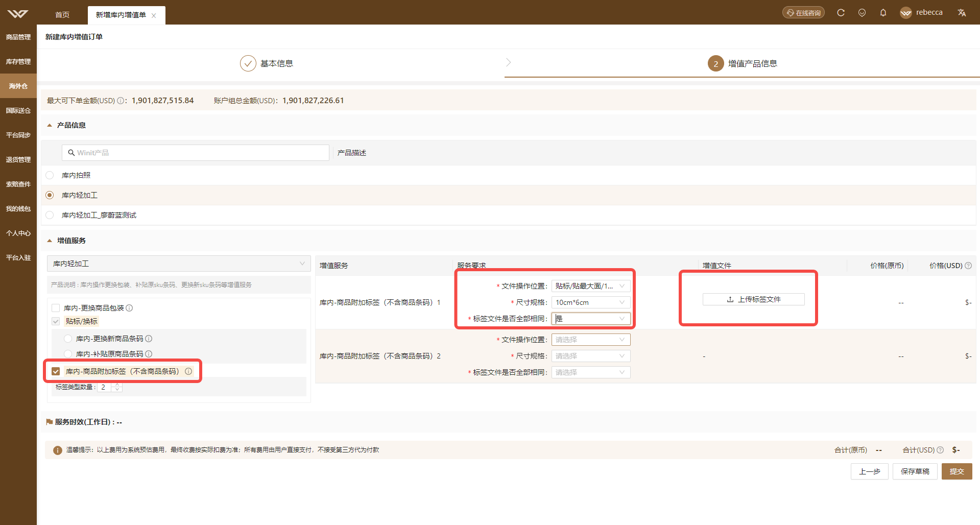Click info icon next to 库内-更换商品包装
This screenshot has height=525, width=980.
point(129,308)
